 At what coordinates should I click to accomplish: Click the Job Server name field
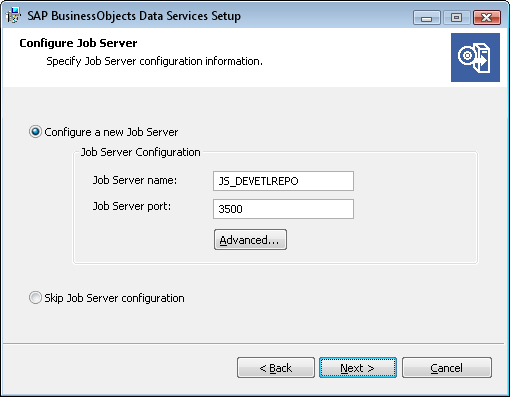283,181
